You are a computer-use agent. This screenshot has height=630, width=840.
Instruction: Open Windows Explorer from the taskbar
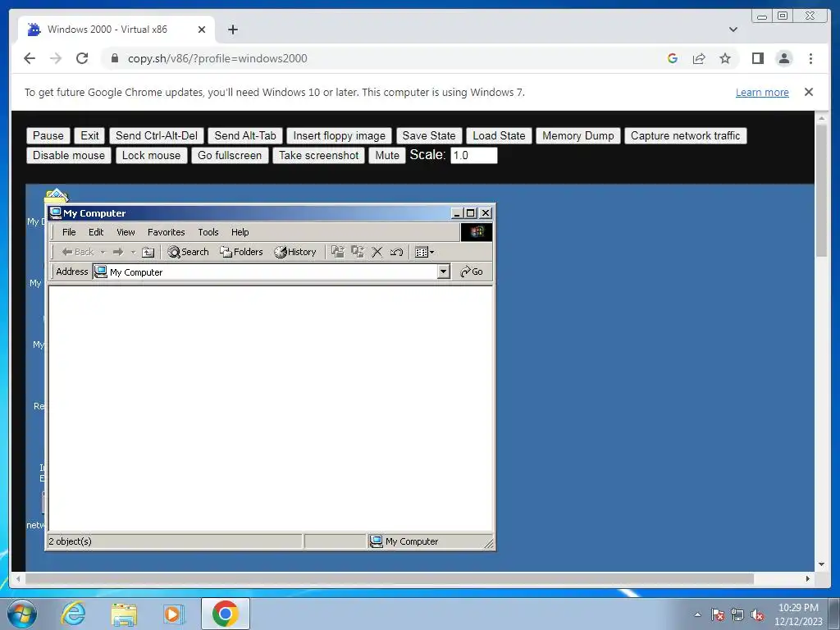tap(124, 614)
